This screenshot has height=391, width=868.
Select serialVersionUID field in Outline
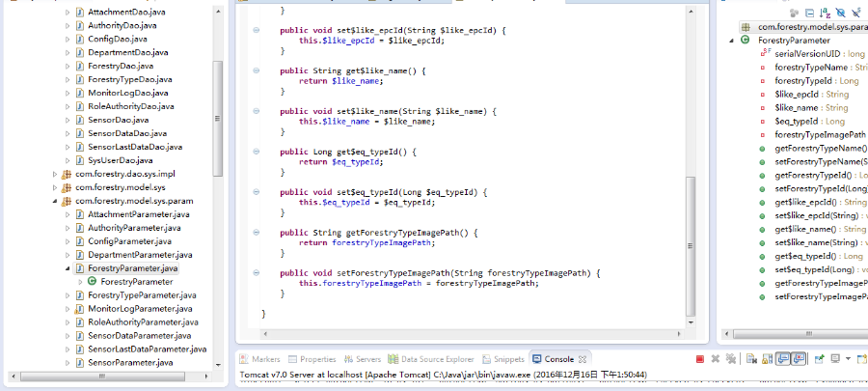tap(819, 54)
